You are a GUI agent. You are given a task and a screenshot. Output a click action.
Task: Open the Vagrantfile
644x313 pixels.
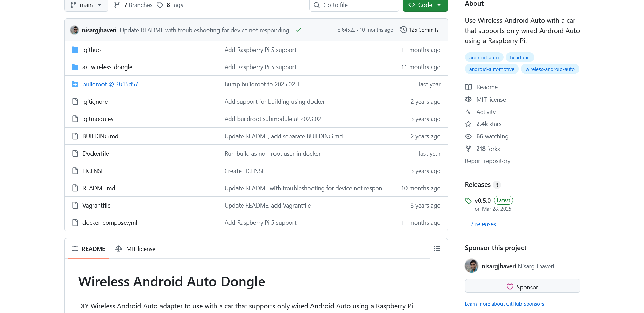(x=96, y=206)
